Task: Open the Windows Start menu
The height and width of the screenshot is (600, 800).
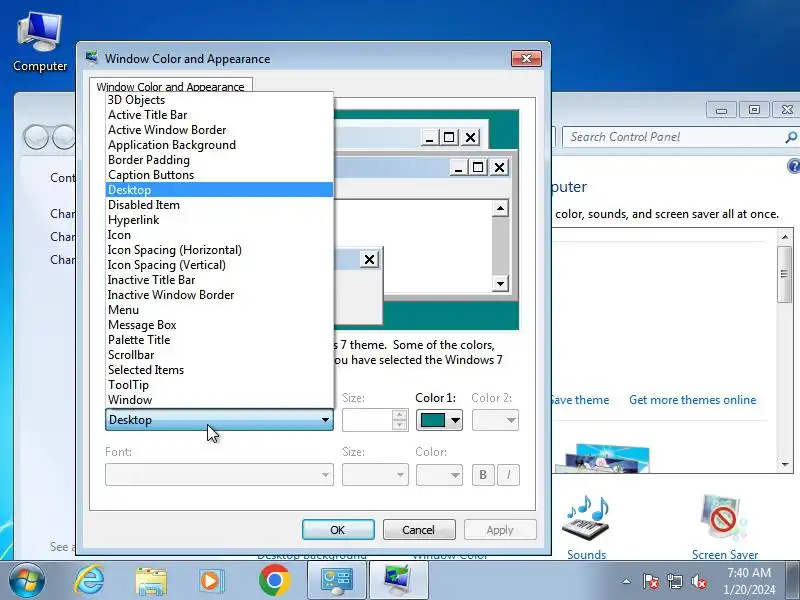Action: [x=27, y=581]
